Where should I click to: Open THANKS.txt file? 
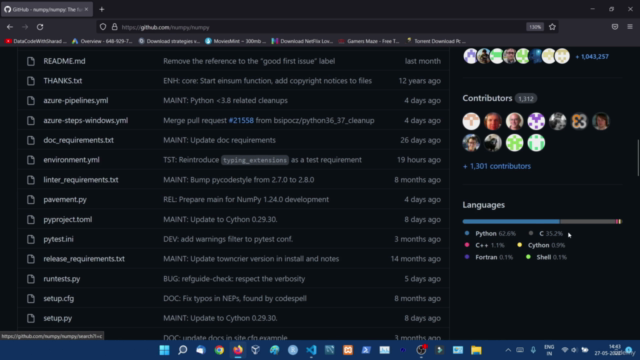tap(62, 81)
